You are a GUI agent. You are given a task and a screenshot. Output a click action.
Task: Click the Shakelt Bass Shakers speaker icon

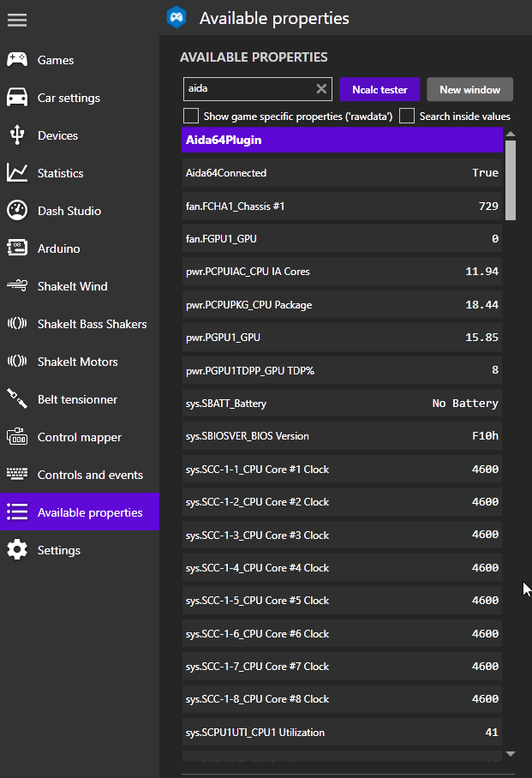tap(18, 323)
